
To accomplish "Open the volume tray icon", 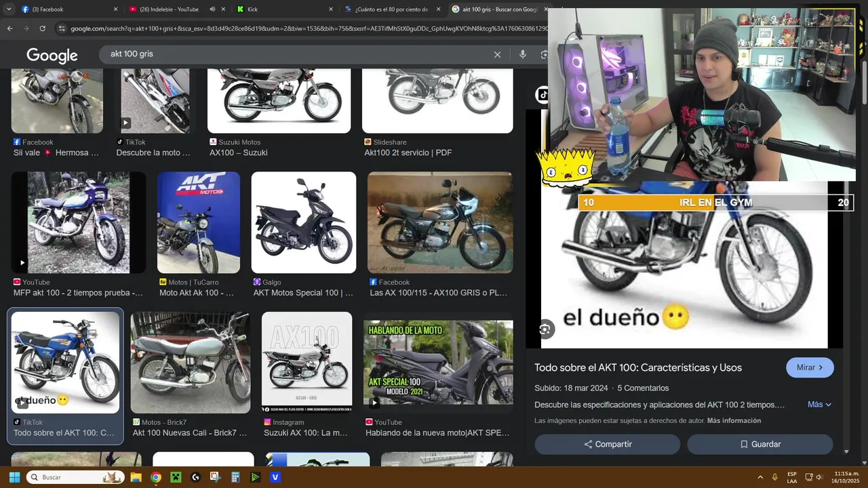I will click(819, 477).
